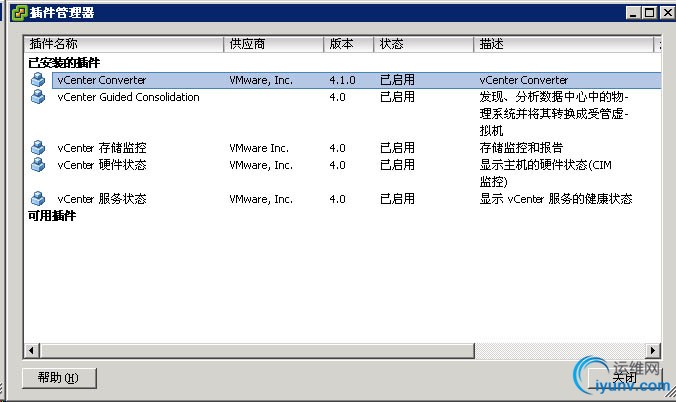Sort by 状态 column header
This screenshot has height=402, width=676.
(423, 44)
